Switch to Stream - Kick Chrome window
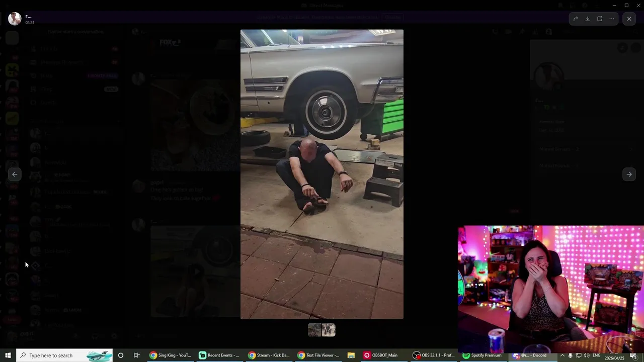 coord(269,355)
